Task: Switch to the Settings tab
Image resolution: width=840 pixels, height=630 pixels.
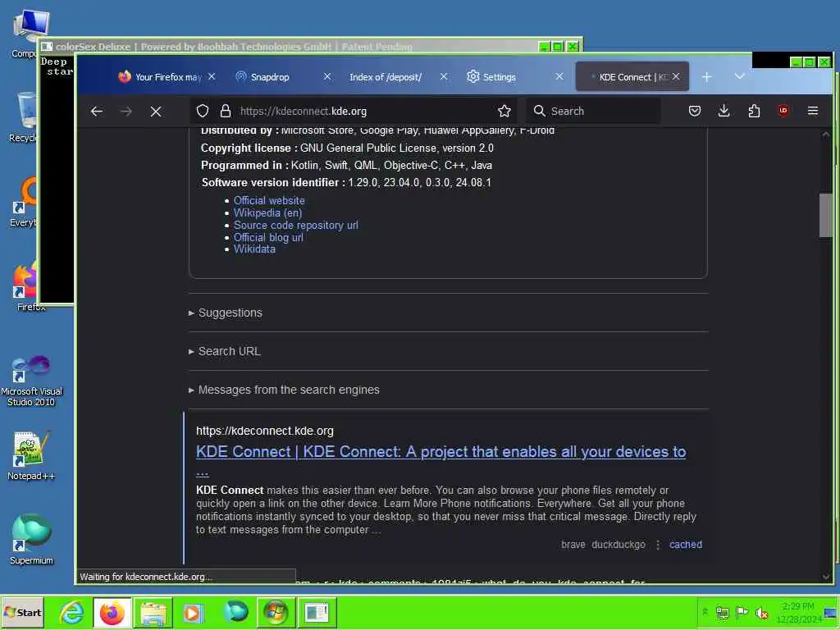Action: (x=500, y=77)
